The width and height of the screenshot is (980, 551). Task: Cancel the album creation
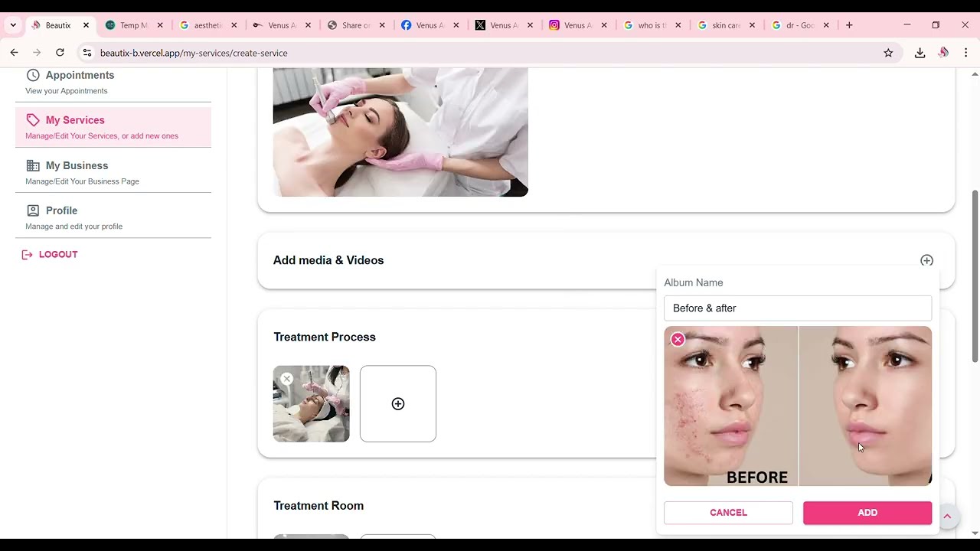pyautogui.click(x=728, y=513)
